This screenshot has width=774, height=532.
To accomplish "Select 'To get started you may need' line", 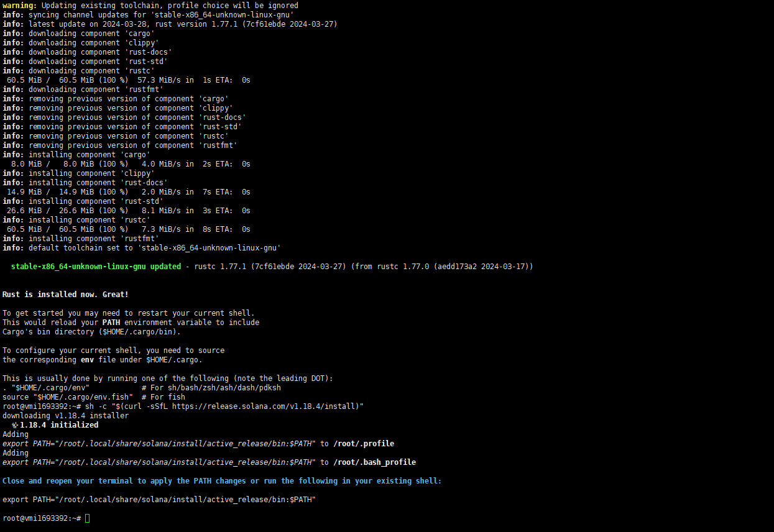I will pos(129,313).
